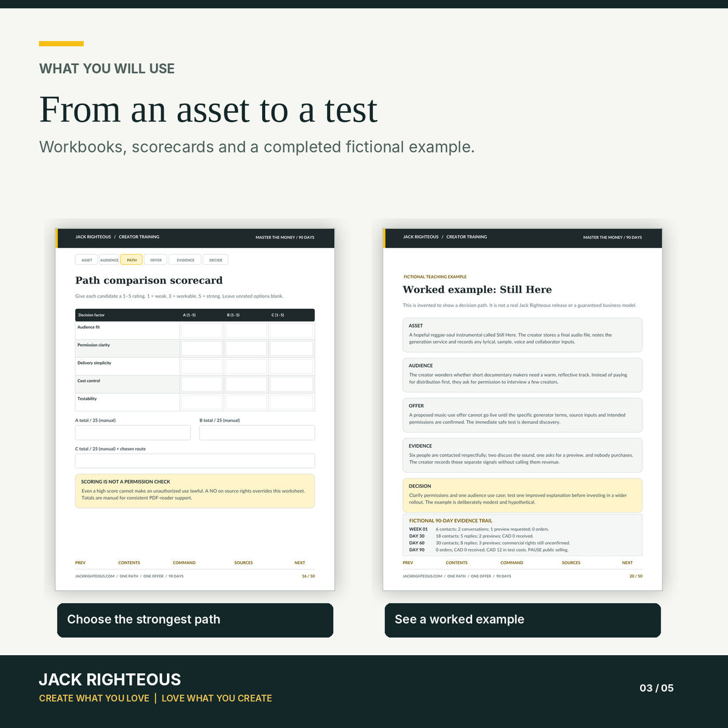Click the WEEK 01 evidence trail row
This screenshot has height=728, width=728.
[479, 529]
